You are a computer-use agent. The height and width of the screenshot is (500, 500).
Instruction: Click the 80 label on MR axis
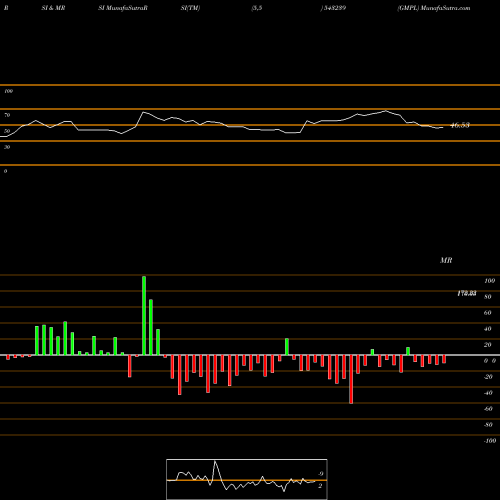(488, 297)
